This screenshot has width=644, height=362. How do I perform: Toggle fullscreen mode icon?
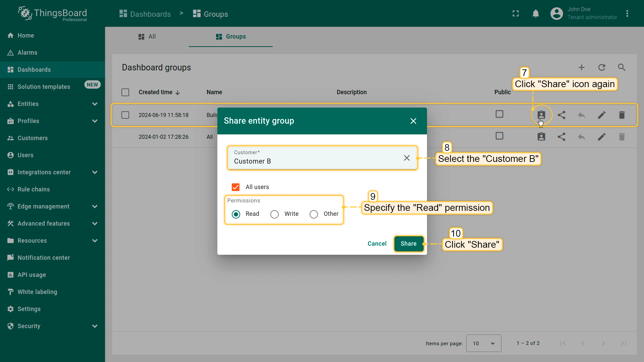[x=516, y=14]
